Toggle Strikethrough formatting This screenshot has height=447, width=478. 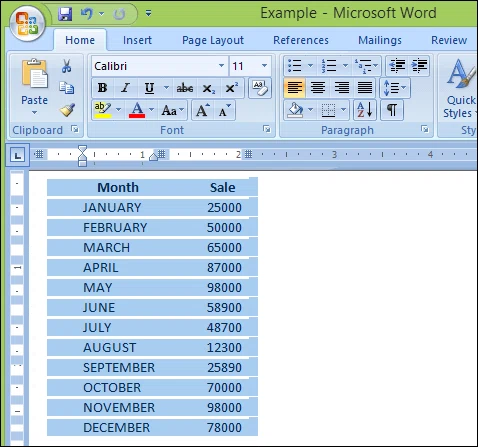tap(185, 88)
